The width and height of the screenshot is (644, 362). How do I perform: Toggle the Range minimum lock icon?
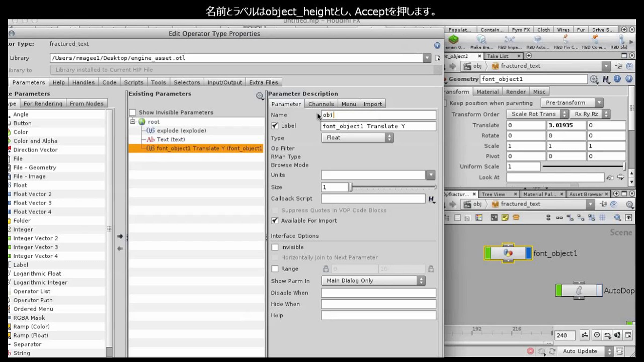coord(326,269)
